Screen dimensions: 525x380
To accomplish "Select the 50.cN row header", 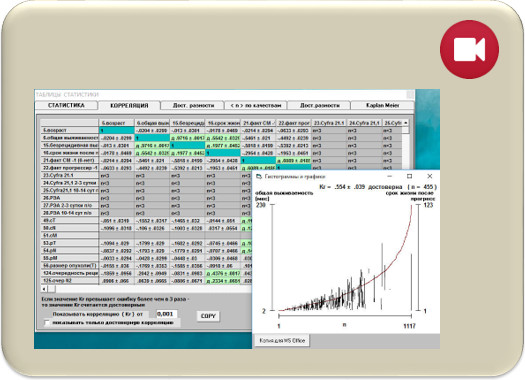I will pos(70,228).
